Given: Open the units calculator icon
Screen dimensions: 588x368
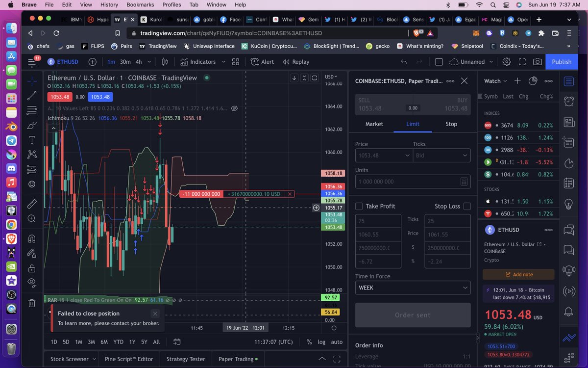Looking at the screenshot, I should click(464, 182).
